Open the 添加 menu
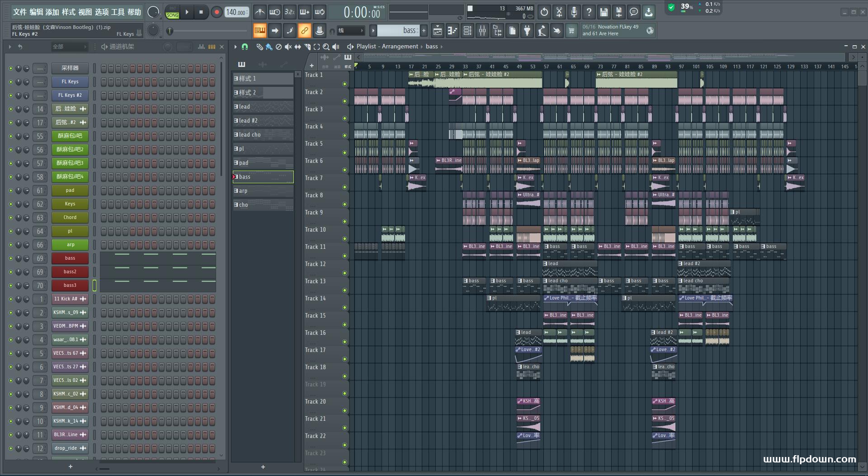 (x=52, y=12)
